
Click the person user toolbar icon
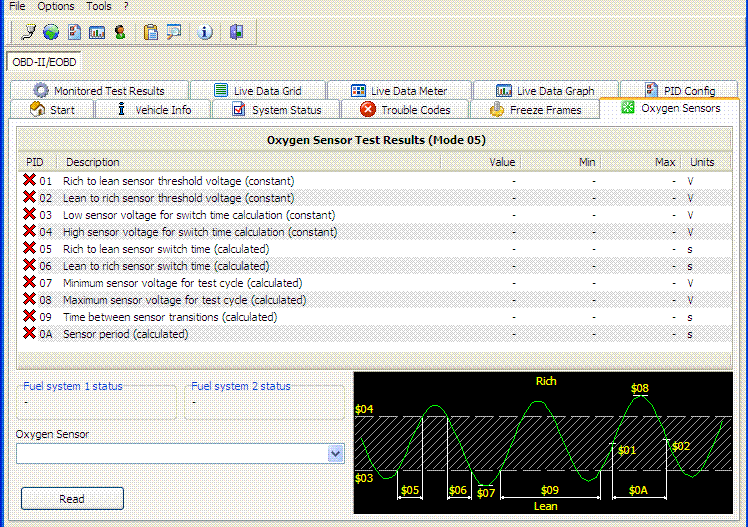[x=120, y=32]
